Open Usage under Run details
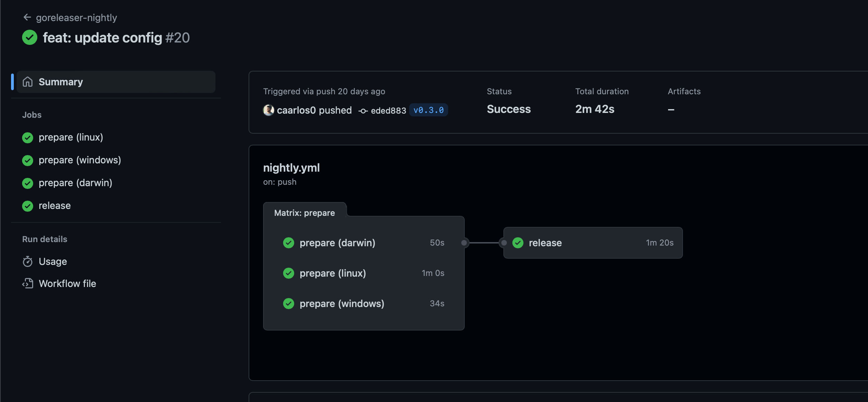The width and height of the screenshot is (868, 402). click(x=53, y=261)
